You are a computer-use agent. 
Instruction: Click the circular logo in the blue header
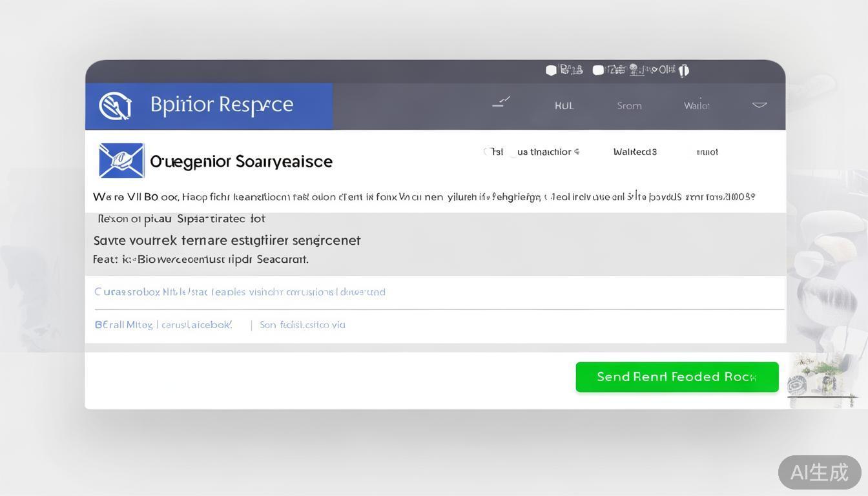click(x=115, y=106)
